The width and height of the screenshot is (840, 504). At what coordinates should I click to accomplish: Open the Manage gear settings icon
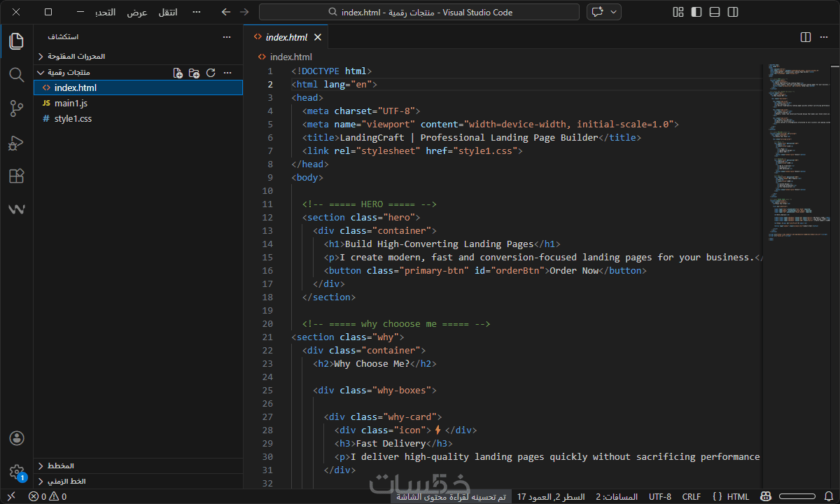(17, 472)
